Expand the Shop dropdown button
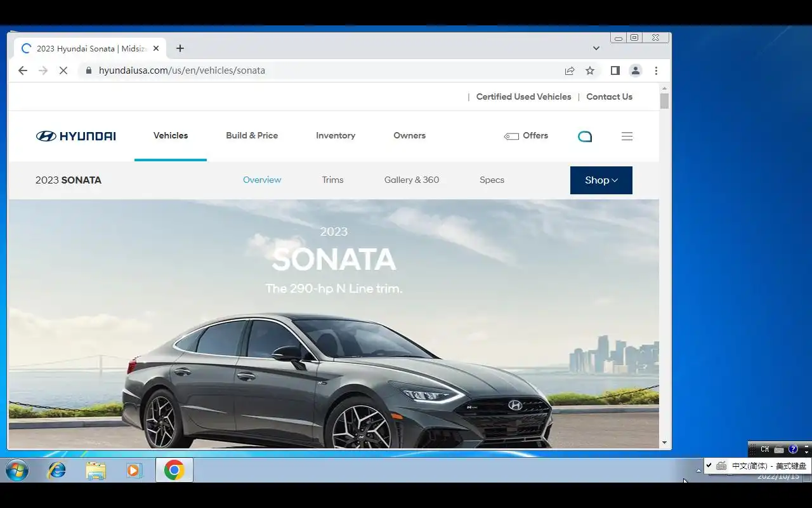 (601, 180)
